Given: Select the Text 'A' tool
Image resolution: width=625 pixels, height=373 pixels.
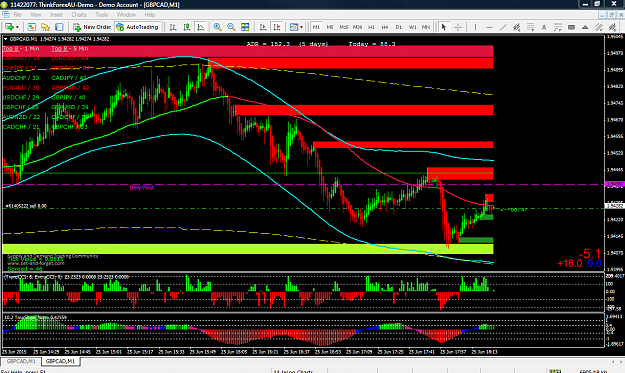Looking at the screenshot, I should [544, 27].
